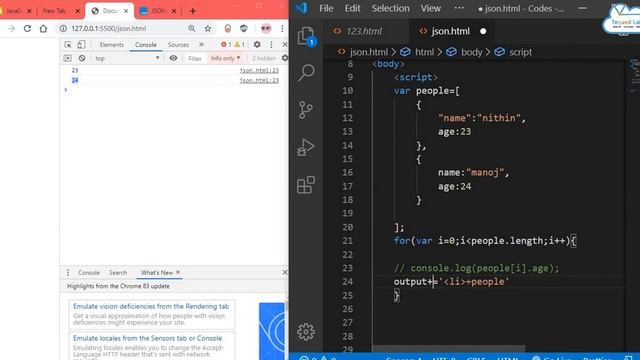Click the VS Code minimap
The width and height of the screenshot is (640, 360).
coord(634,76)
